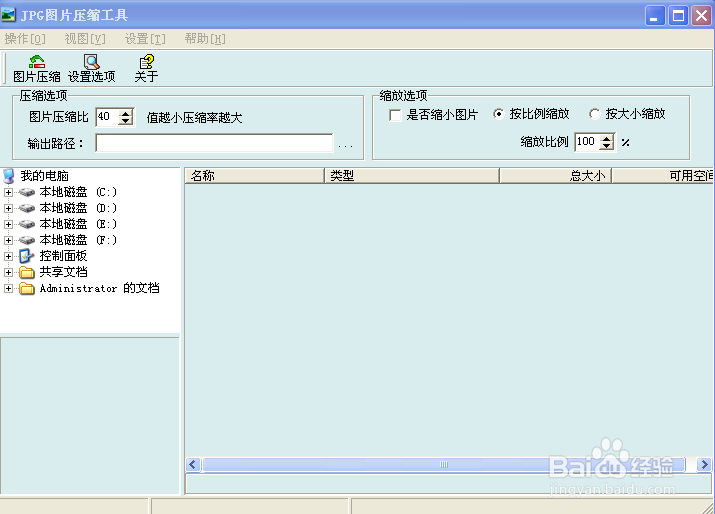This screenshot has height=514, width=715.
Task: Click the horizontal scrollbar right arrow
Action: tap(705, 465)
